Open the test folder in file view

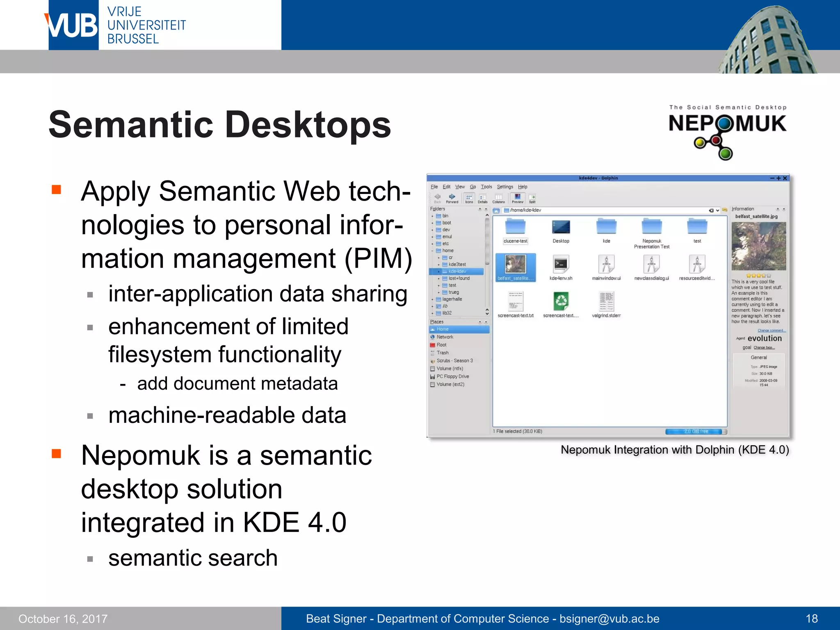pyautogui.click(x=697, y=231)
